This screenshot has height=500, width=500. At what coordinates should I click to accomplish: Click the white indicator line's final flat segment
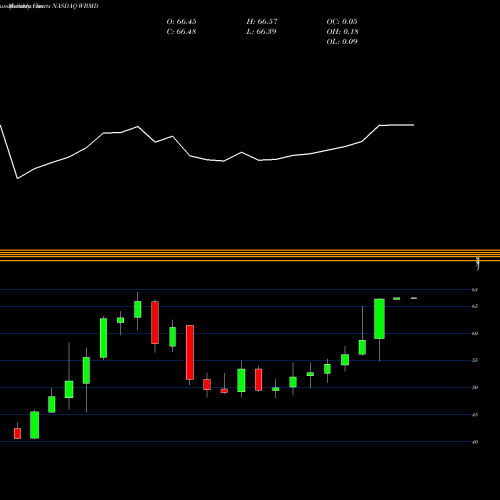coord(397,125)
